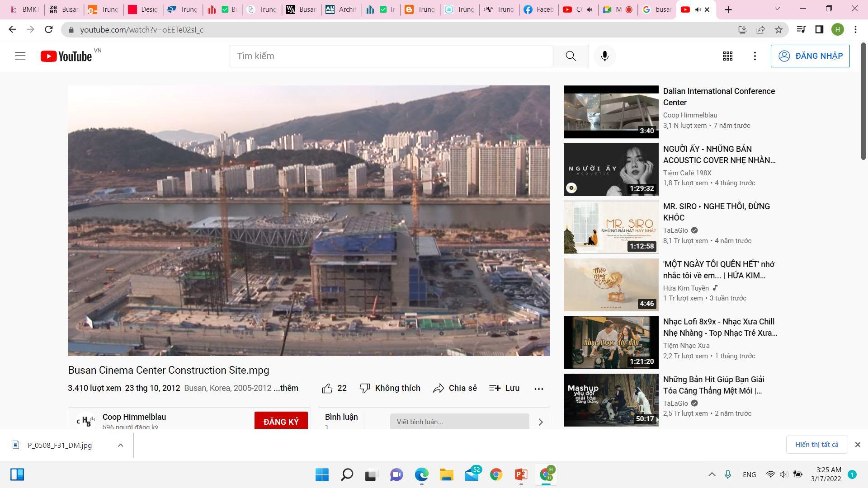Open the YouTube settings three-dot menu
Screen dimensions: 868x488
[755, 56]
